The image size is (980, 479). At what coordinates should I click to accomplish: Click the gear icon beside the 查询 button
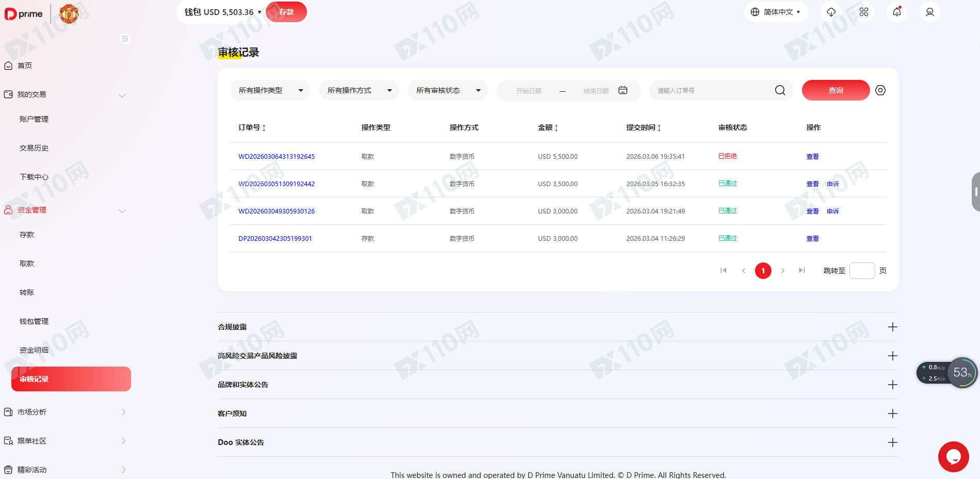pyautogui.click(x=880, y=90)
